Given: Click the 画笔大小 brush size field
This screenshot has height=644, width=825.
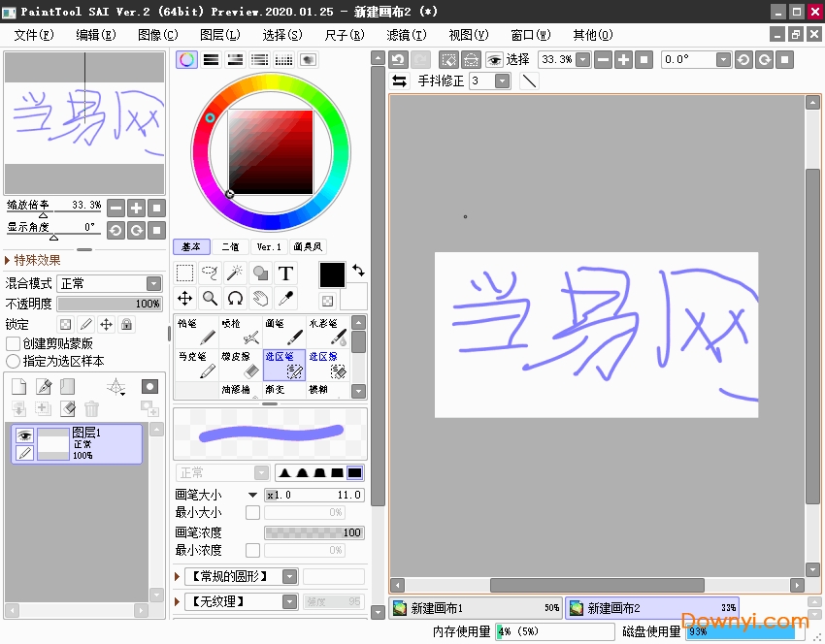Looking at the screenshot, I should pos(314,495).
